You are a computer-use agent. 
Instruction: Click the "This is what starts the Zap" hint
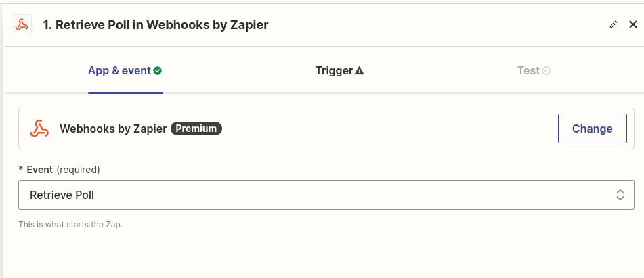[70, 224]
